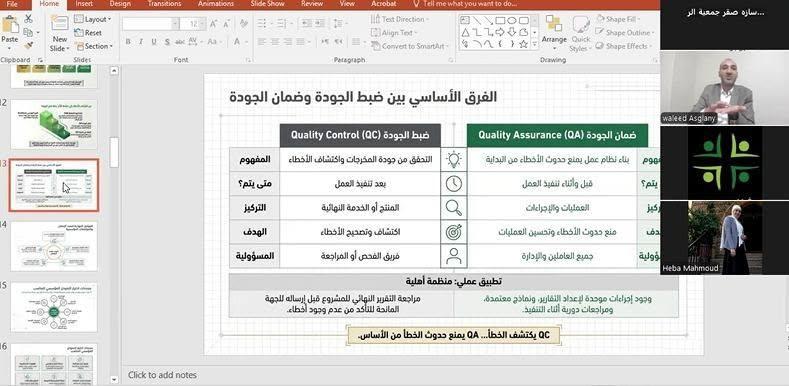Click the New Slide button
The height and width of the screenshot is (386, 789).
pos(60,34)
